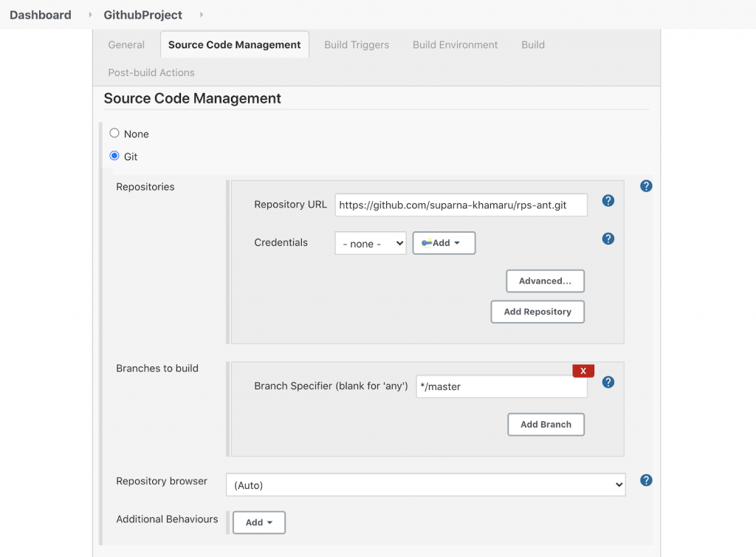The image size is (756, 557).
Task: Open help for the Repositories section
Action: tap(646, 186)
